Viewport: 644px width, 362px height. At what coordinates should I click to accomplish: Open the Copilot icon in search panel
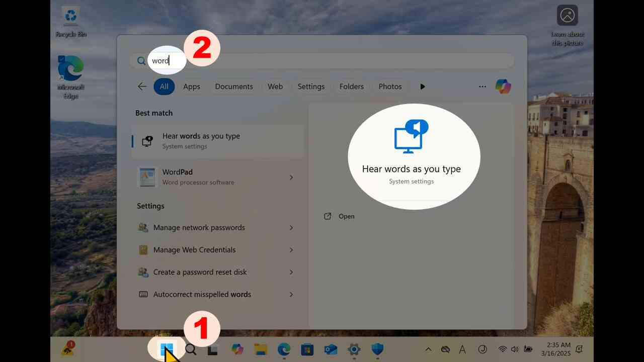click(503, 86)
